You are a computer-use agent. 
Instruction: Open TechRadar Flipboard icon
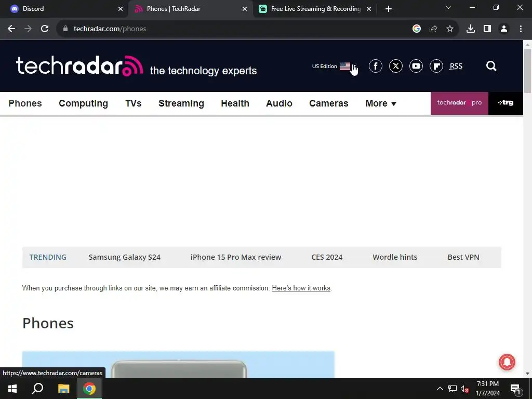tap(436, 66)
